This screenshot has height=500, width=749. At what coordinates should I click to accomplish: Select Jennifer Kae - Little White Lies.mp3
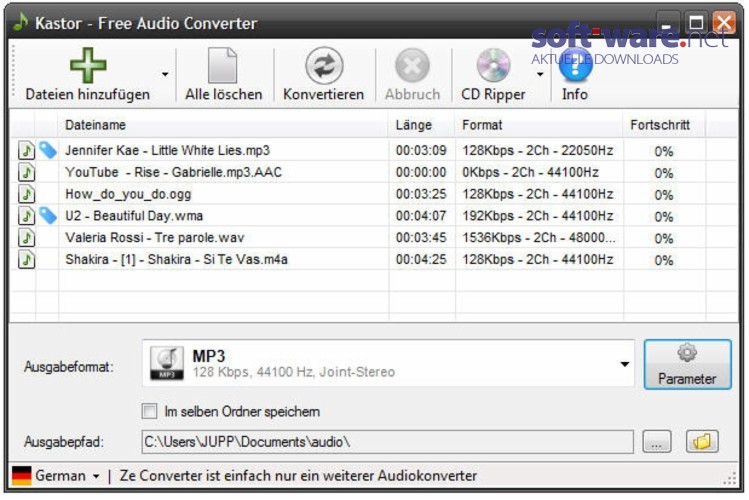tap(168, 150)
